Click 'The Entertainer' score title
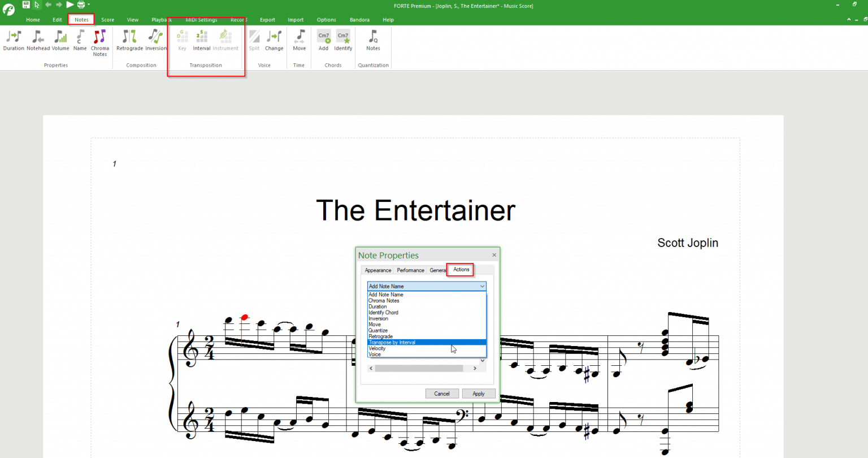 point(415,210)
